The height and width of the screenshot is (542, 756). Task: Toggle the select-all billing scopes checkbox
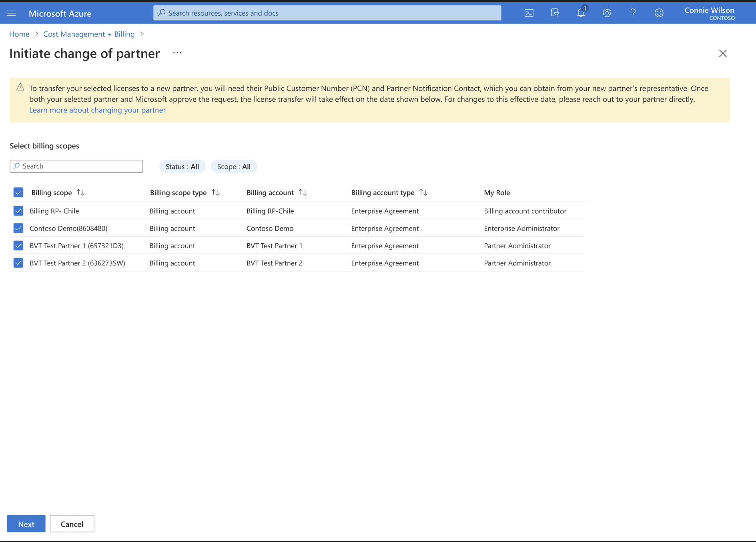click(18, 193)
